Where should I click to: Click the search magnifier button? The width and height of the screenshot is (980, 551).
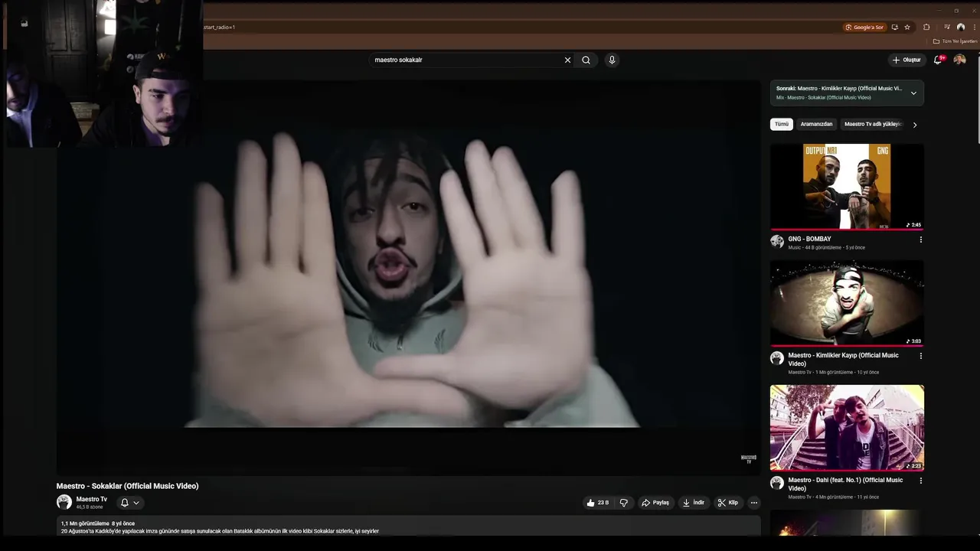point(586,60)
